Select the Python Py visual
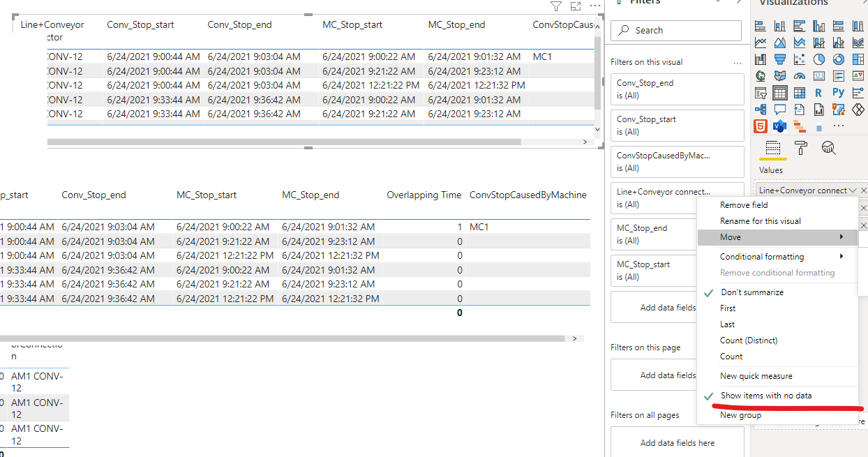This screenshot has height=457, width=868. click(839, 93)
